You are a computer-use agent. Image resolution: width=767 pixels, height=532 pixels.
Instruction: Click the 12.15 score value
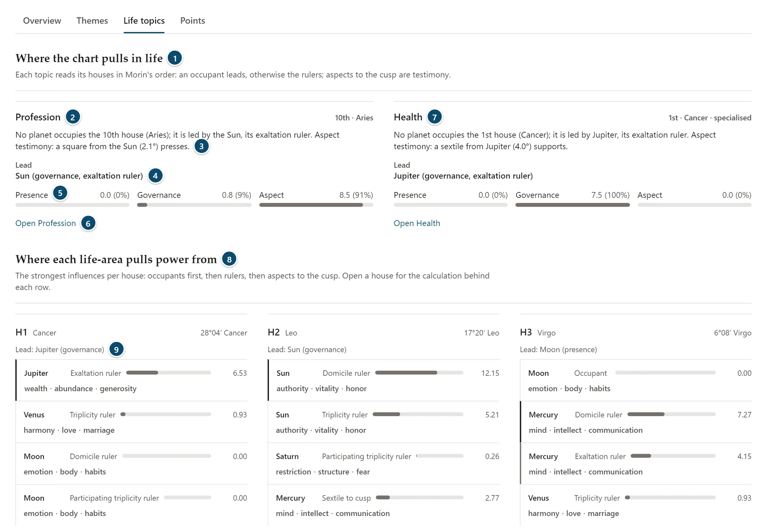tap(490, 373)
